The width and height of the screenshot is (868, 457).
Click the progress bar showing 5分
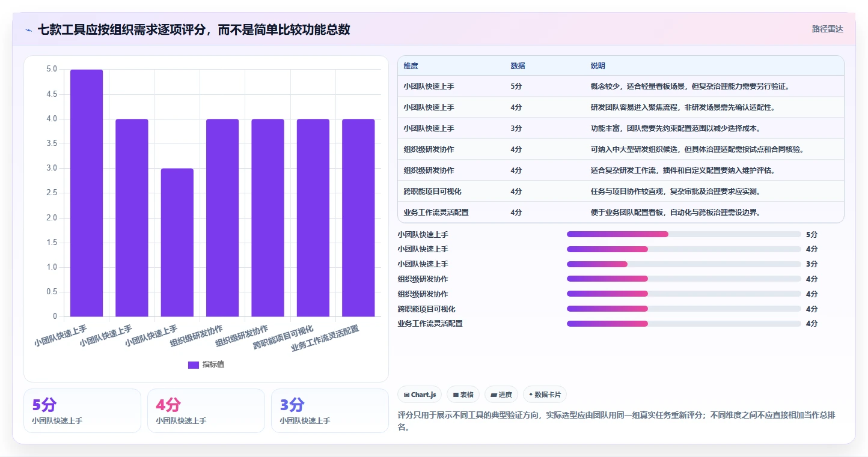683,234
